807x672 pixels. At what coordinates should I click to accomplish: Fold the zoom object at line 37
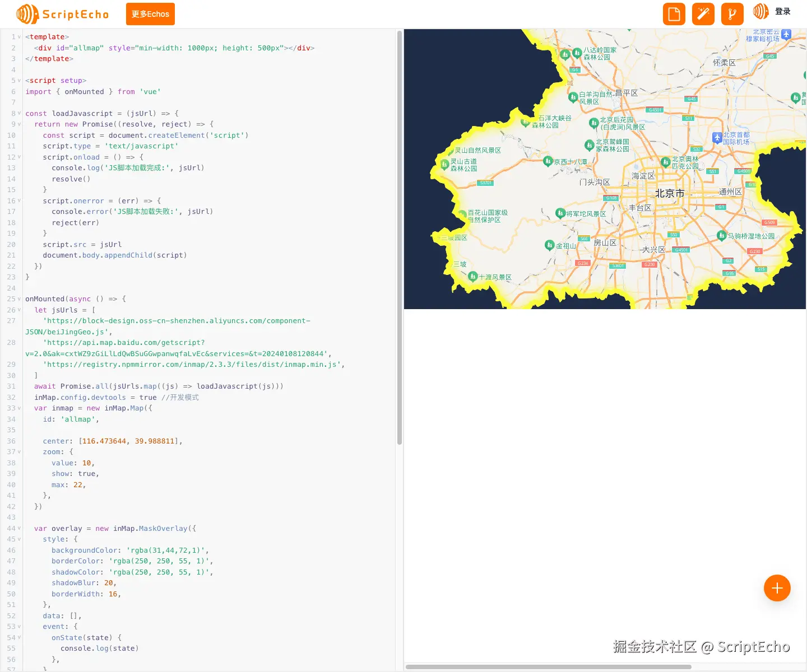point(19,452)
